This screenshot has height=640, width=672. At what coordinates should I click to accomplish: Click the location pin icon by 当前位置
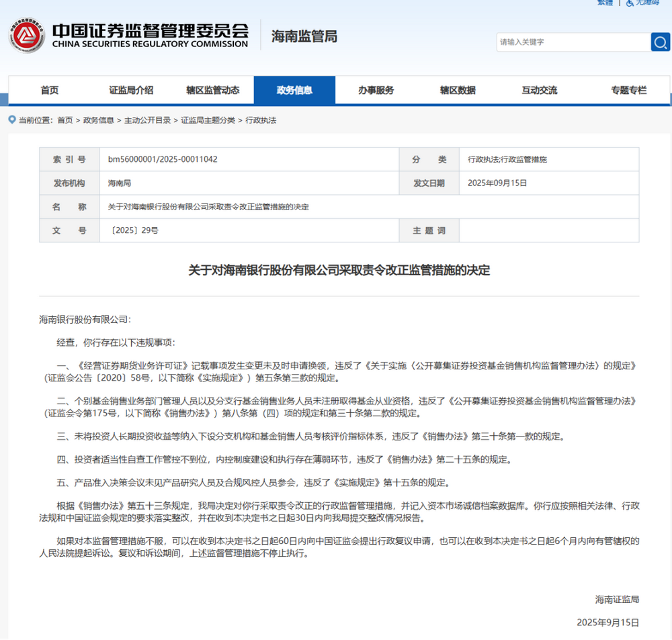pyautogui.click(x=12, y=120)
